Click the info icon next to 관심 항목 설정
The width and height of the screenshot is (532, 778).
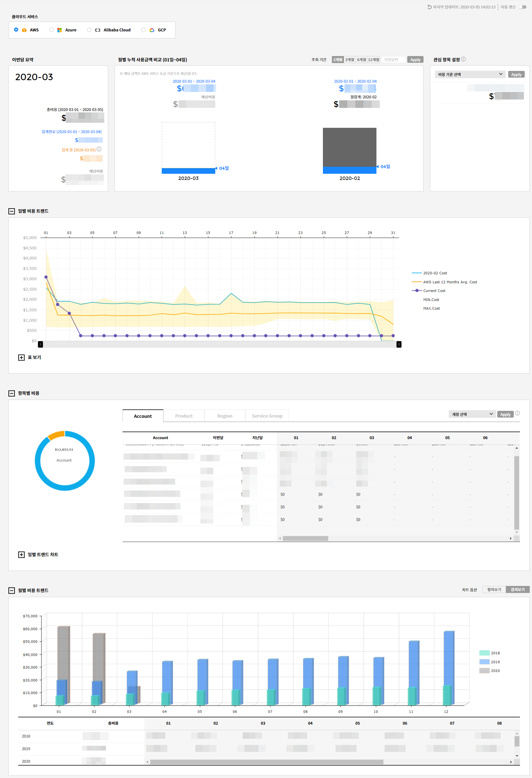point(463,59)
